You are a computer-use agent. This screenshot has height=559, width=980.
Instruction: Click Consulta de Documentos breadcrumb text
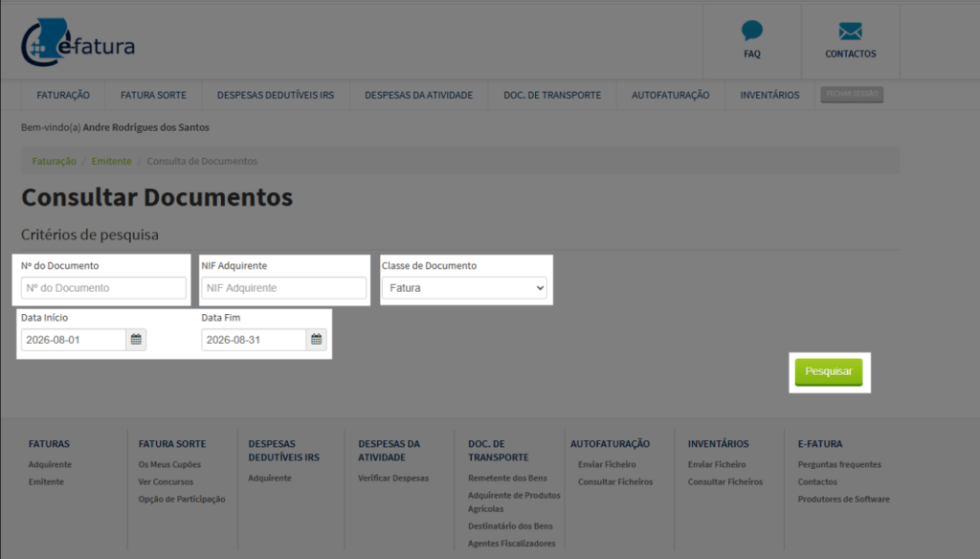coord(202,161)
